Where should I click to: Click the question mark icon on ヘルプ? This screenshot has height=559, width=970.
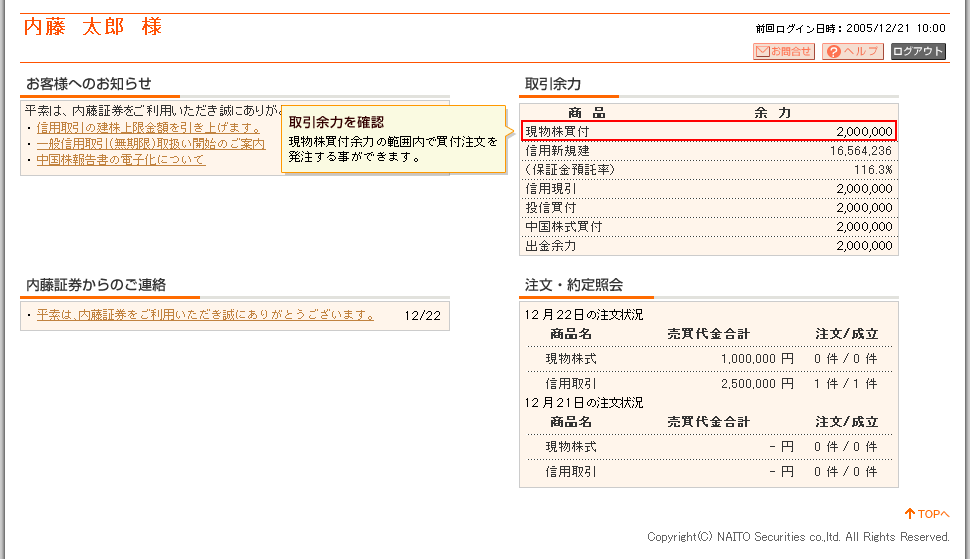coord(833,51)
